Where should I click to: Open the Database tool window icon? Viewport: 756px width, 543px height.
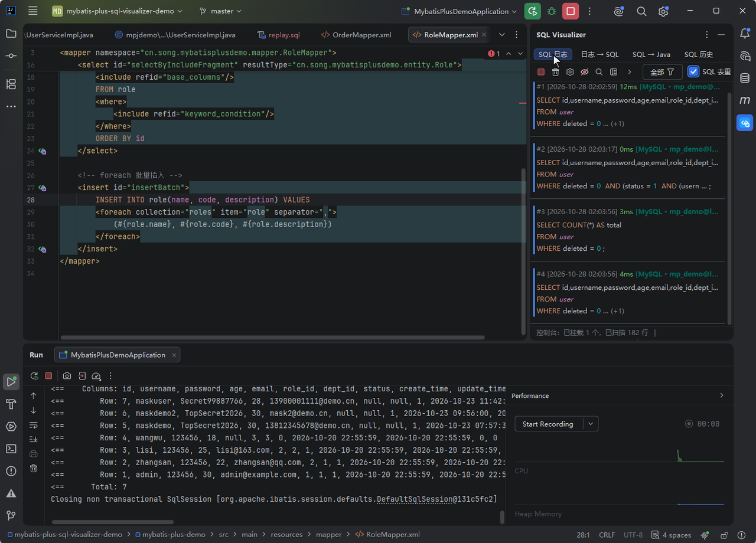[745, 78]
